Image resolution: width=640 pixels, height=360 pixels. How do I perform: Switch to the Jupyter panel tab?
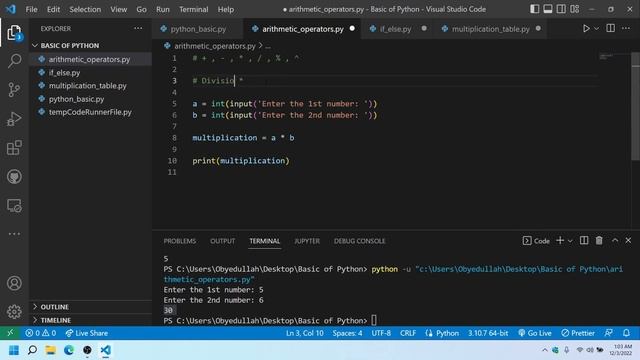307,241
